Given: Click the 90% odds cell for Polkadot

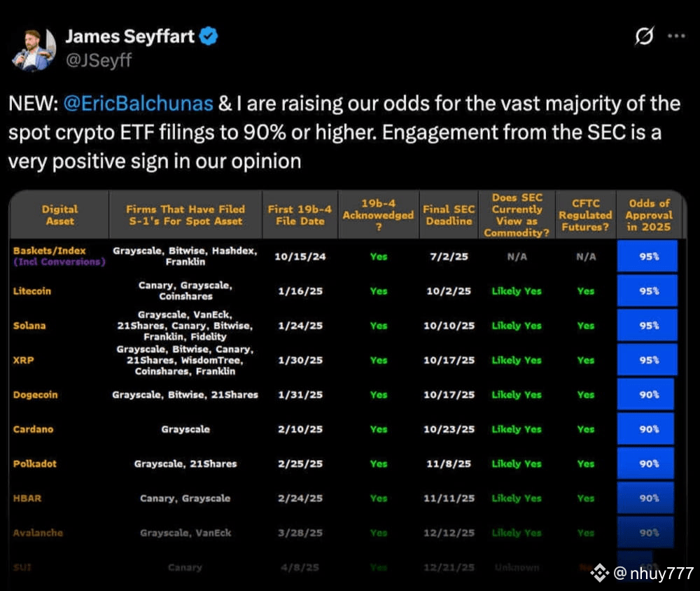Looking at the screenshot, I should pyautogui.click(x=645, y=464).
